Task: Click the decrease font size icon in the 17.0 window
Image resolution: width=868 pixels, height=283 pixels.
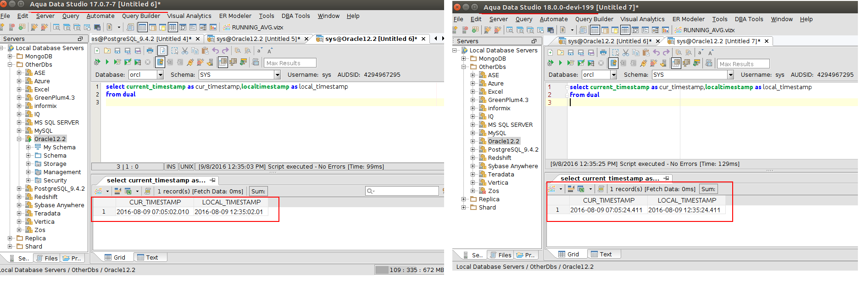Action: 260,51
